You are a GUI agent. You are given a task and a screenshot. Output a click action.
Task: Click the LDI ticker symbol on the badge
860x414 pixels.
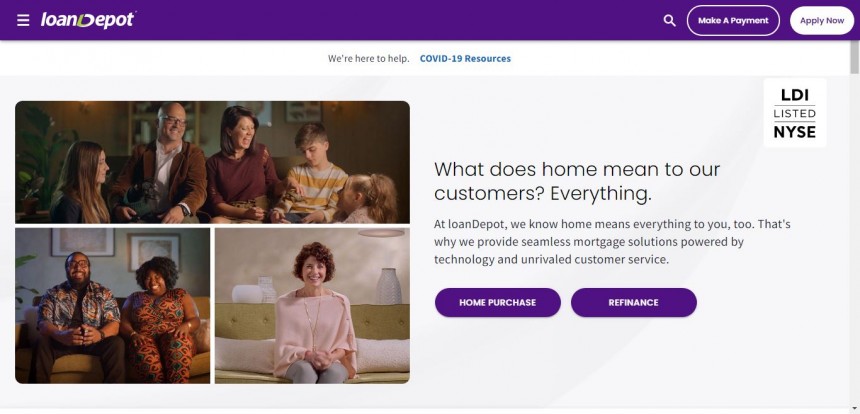click(795, 95)
